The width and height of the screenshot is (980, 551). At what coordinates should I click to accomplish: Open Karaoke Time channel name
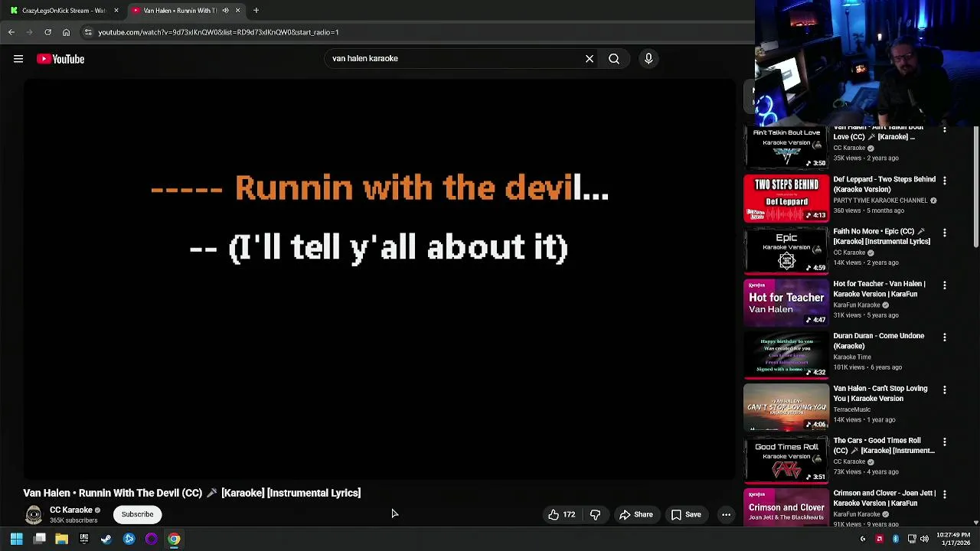852,357
